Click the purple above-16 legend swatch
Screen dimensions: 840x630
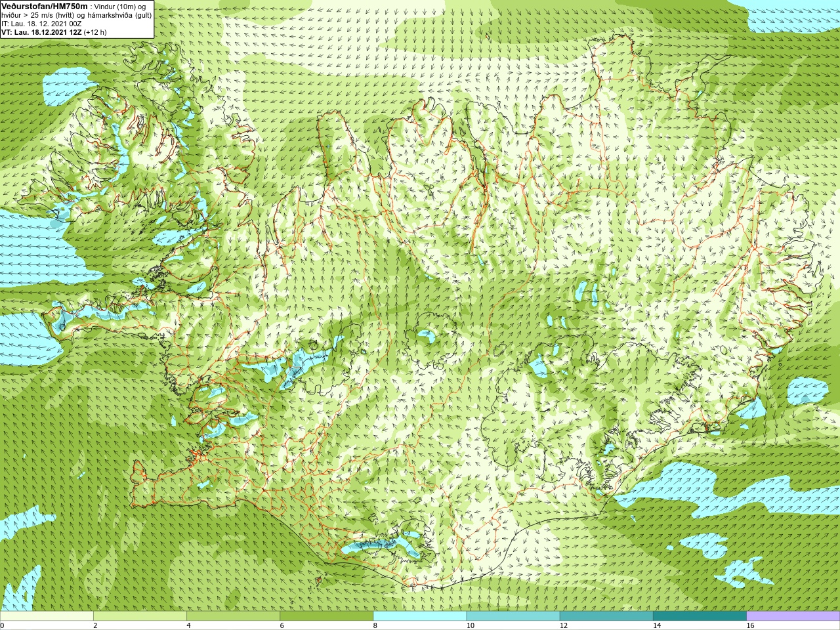793,616
